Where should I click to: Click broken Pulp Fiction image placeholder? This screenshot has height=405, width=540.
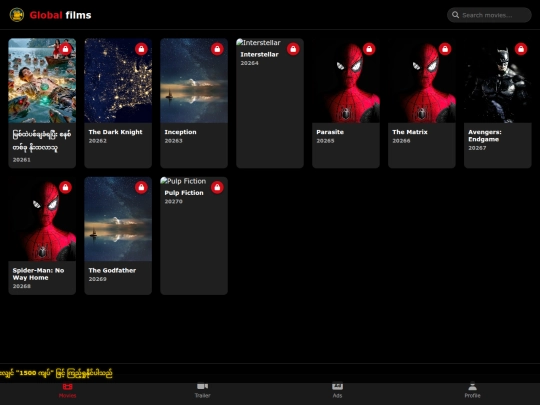click(x=183, y=181)
